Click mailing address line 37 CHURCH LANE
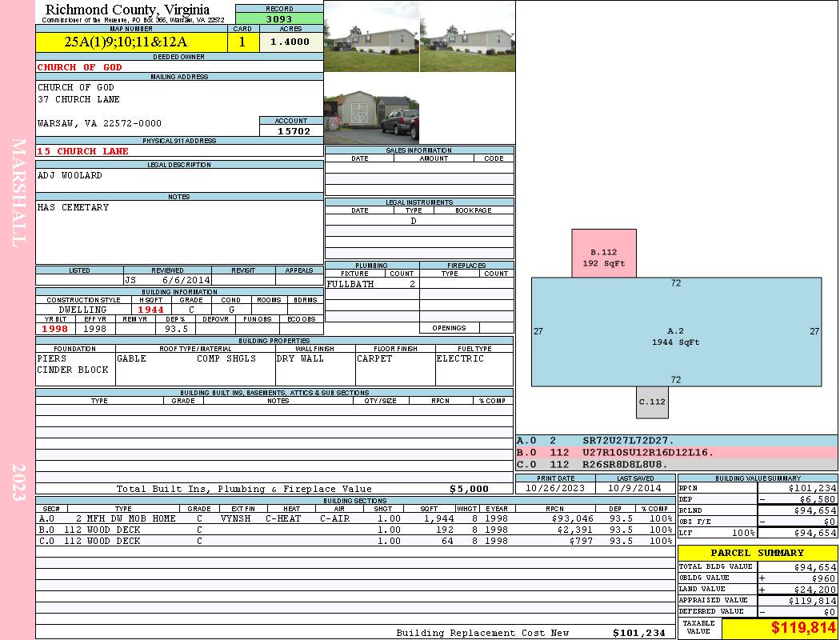Screen dimensions: 840x640 (x=78, y=99)
